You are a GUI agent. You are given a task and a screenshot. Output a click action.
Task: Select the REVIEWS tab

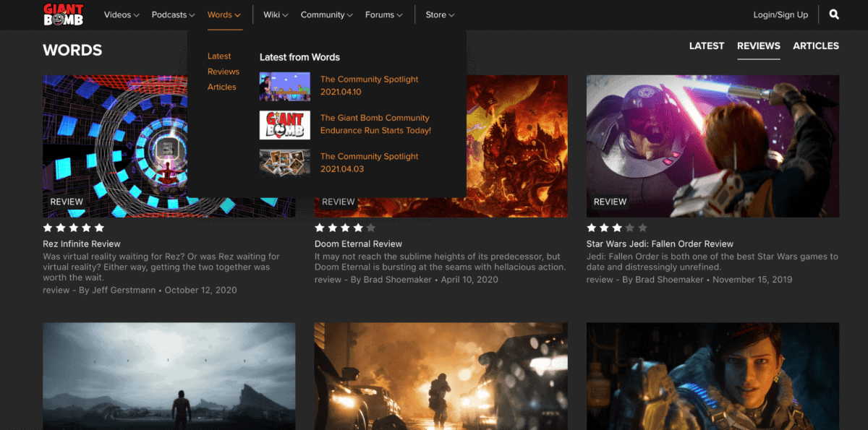coord(758,46)
